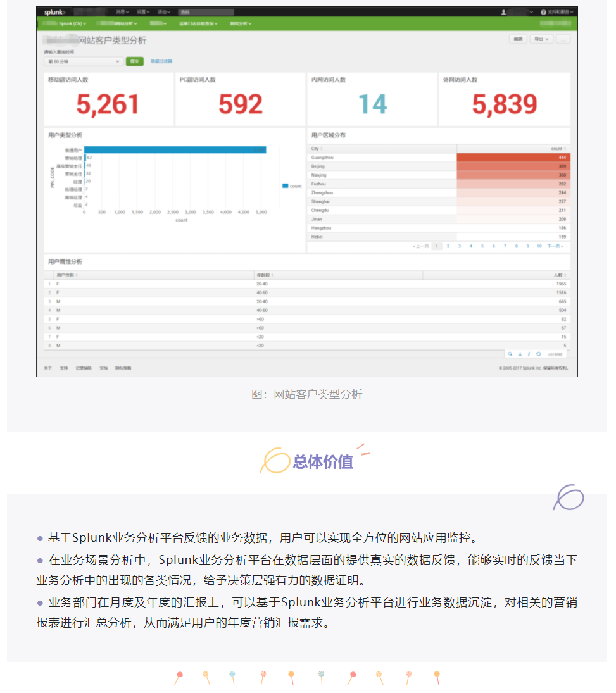The width and height of the screenshot is (616, 693).
Task: Click the 文档 footer link
Action: (x=103, y=368)
